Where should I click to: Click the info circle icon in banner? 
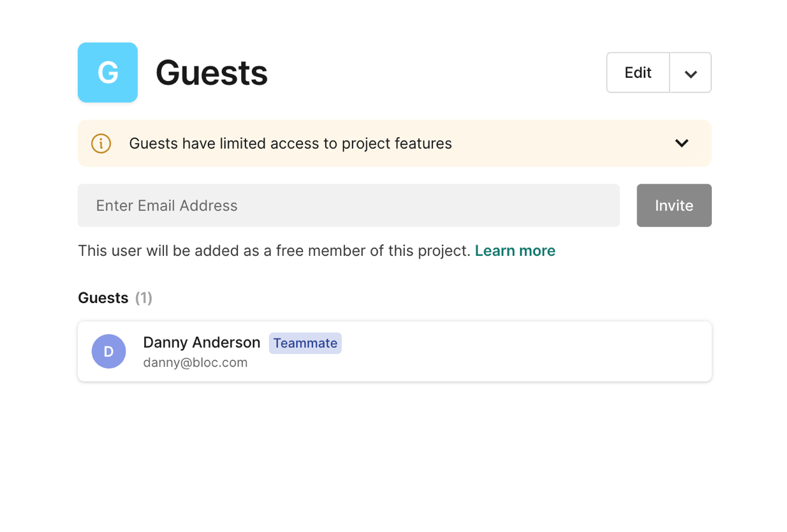[101, 144]
